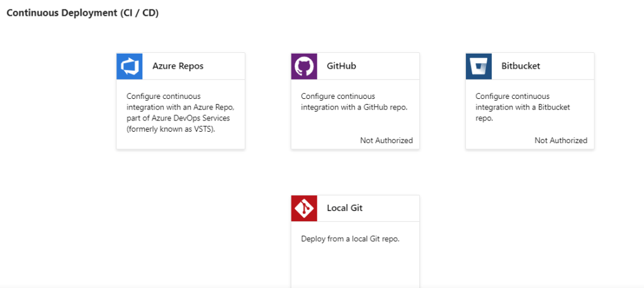Choose the GitHub source title

[341, 66]
